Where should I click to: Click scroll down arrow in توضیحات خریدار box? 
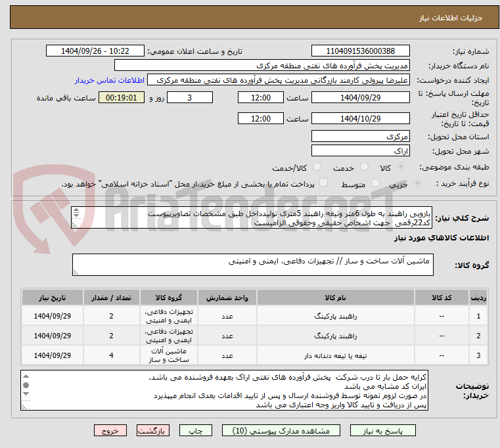26,393
